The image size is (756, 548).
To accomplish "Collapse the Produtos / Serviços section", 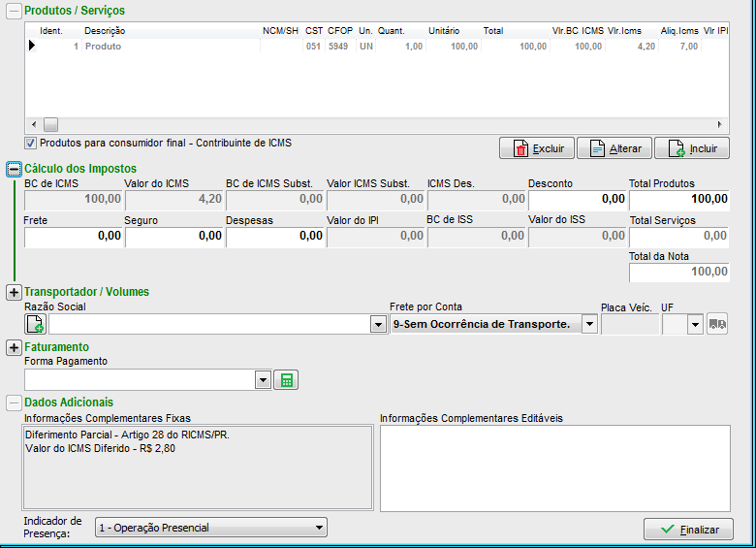I will point(14,11).
